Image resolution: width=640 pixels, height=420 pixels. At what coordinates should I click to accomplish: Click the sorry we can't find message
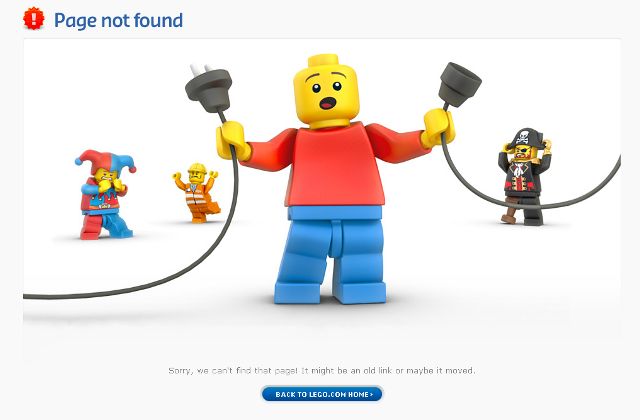pos(322,371)
